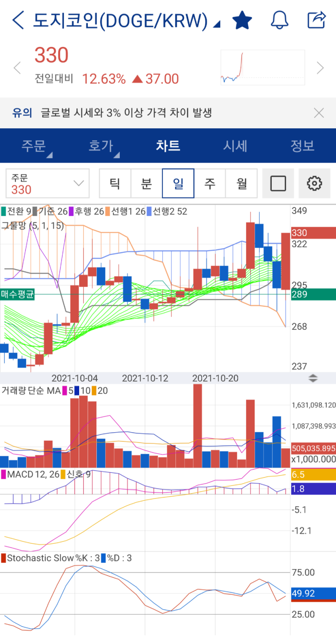Toggle fullscreen chart square icon
This screenshot has height=644, width=336.
click(278, 183)
